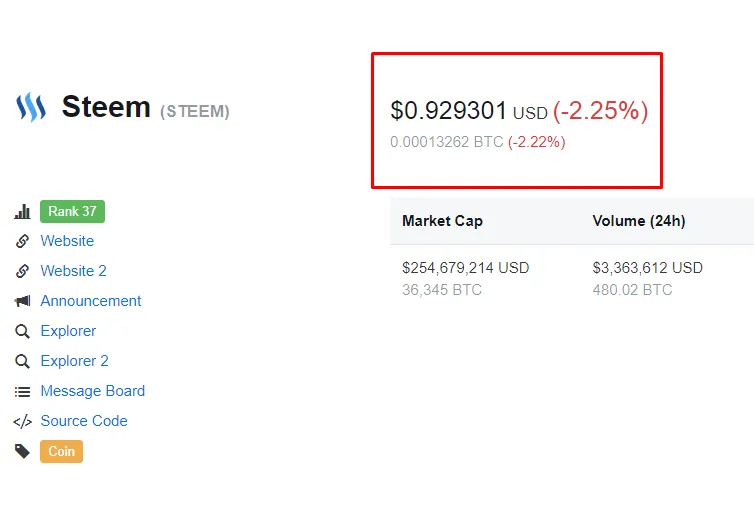
Task: Click the orange Coin tag badge
Action: (x=62, y=451)
